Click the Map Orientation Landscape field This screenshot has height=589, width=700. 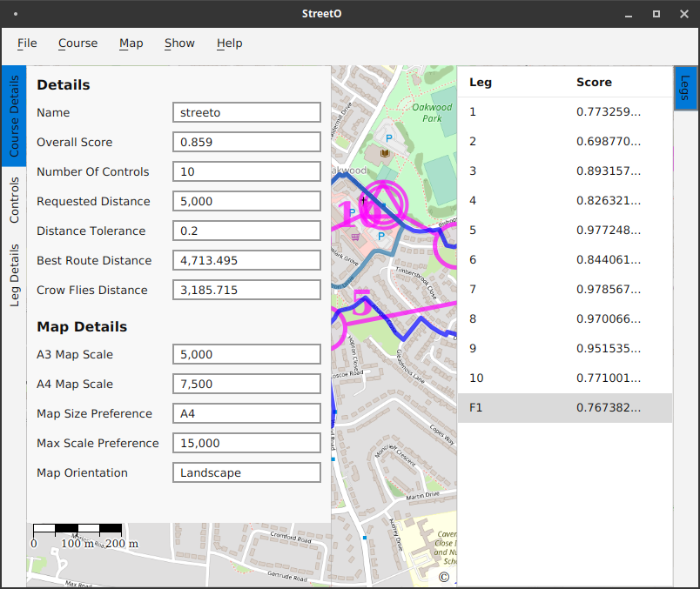[246, 472]
